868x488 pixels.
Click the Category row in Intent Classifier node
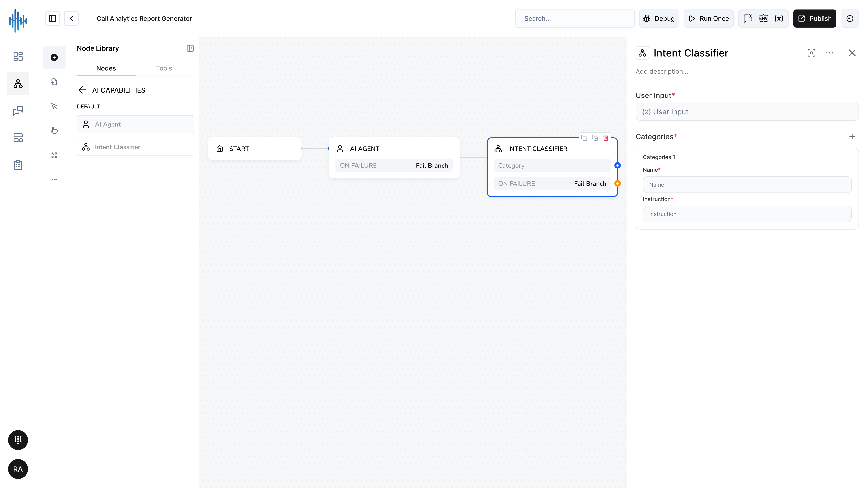(x=552, y=165)
